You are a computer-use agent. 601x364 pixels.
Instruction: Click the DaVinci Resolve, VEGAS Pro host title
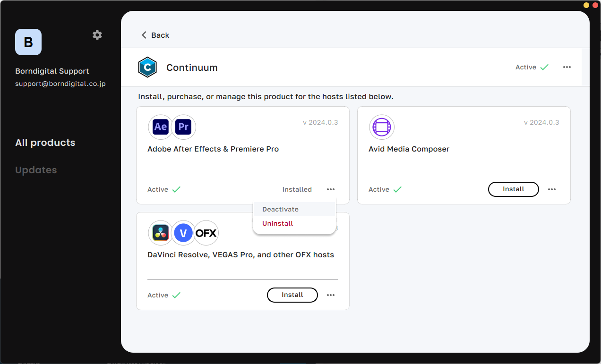[241, 255]
